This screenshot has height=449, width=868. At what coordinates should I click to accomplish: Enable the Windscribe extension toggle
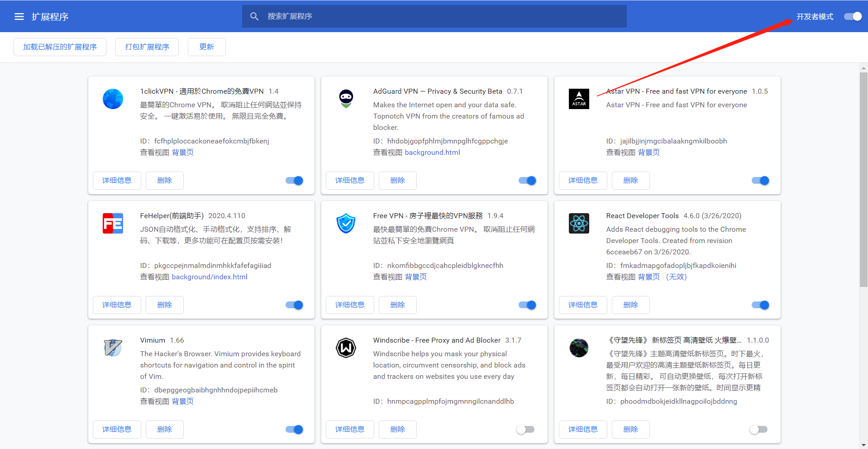tap(526, 430)
